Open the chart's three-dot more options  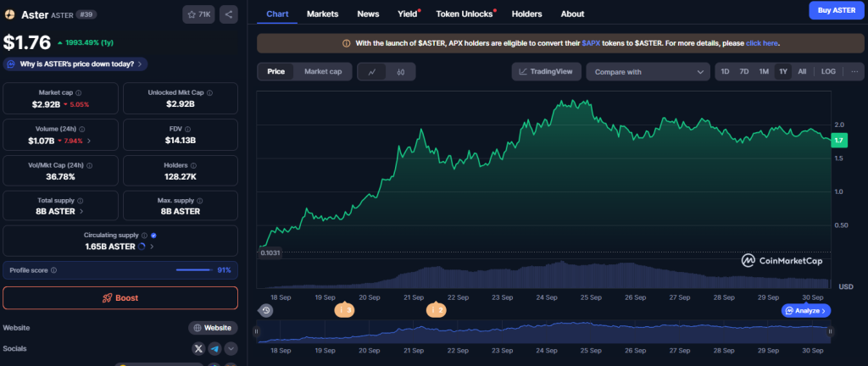[x=854, y=72]
